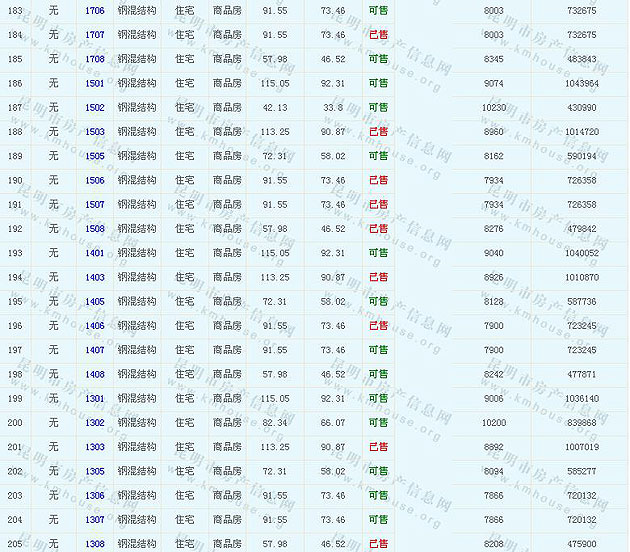Click room 1302 link
630x552 pixels.
tap(95, 423)
